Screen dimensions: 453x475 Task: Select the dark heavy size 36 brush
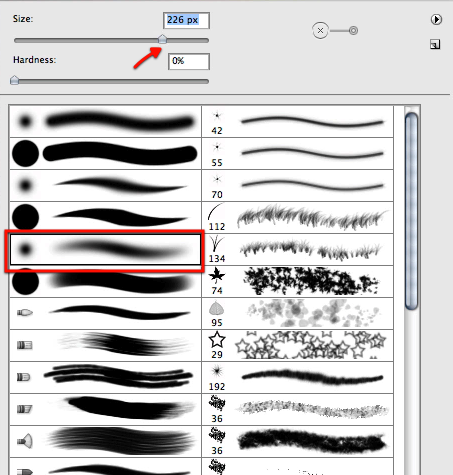pyautogui.click(x=298, y=441)
